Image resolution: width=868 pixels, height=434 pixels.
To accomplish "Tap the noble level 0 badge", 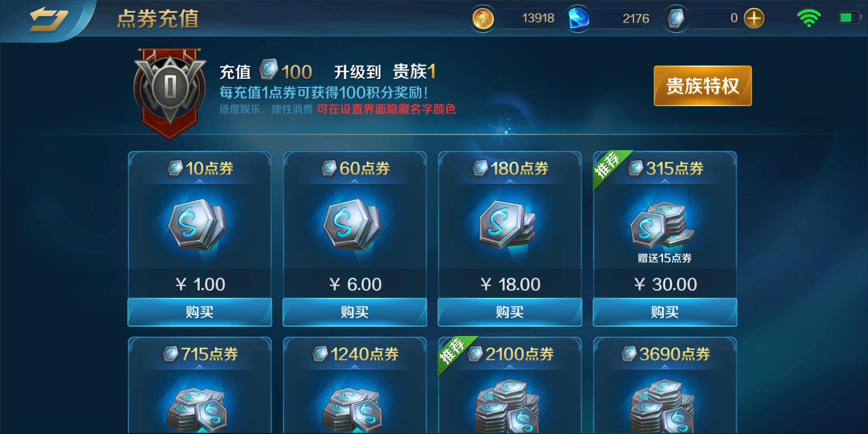I will click(170, 93).
